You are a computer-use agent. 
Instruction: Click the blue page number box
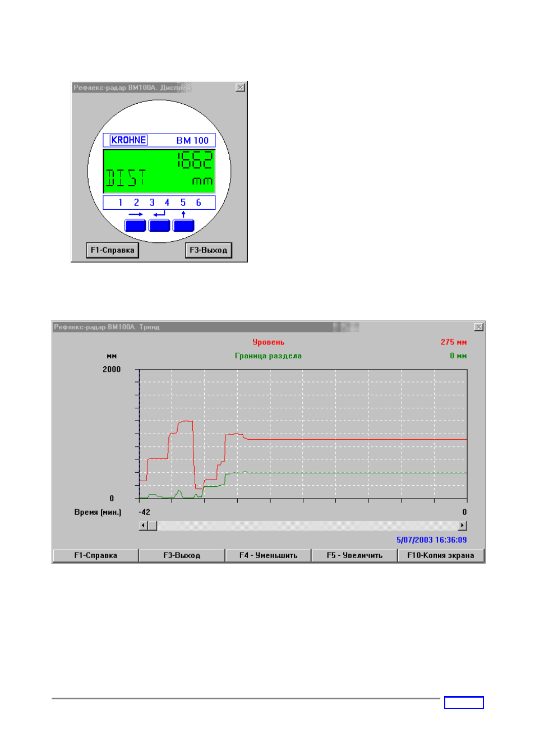tap(464, 703)
